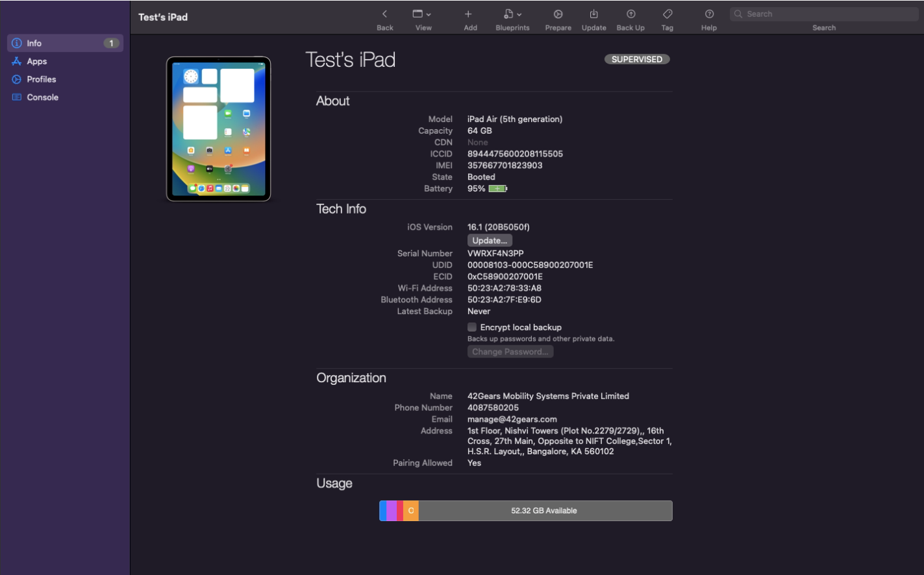Viewport: 924px width, 575px height.
Task: Click the Back Up toolbar icon
Action: tap(631, 14)
